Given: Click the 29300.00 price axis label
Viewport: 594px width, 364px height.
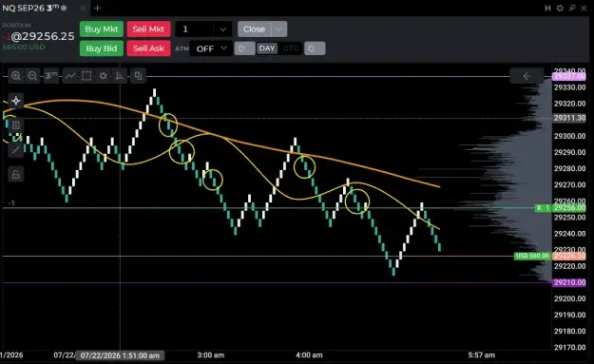Looking at the screenshot, I should [x=569, y=136].
